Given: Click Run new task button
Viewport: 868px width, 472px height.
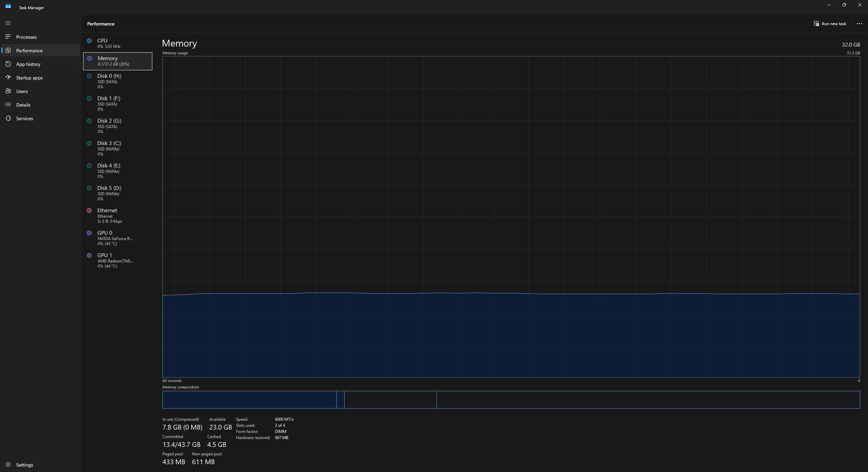Looking at the screenshot, I should pos(830,24).
